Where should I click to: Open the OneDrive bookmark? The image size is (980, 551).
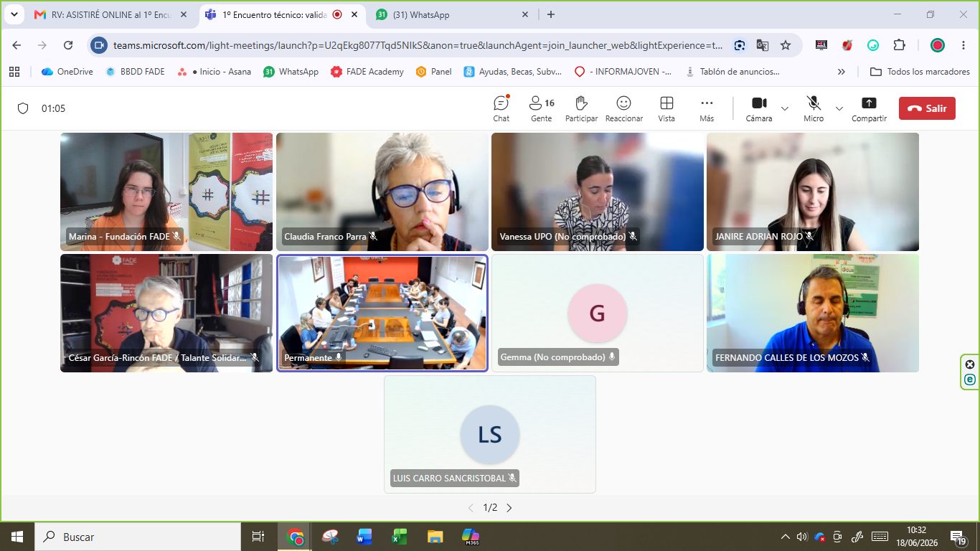point(67,72)
